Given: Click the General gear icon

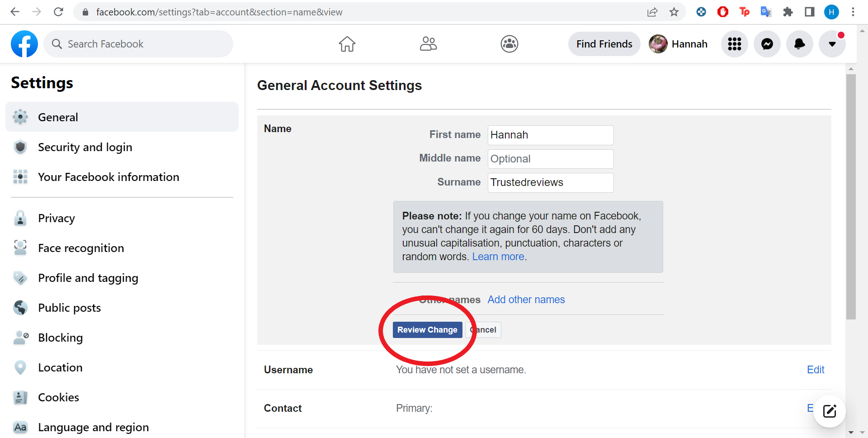Looking at the screenshot, I should tap(20, 117).
